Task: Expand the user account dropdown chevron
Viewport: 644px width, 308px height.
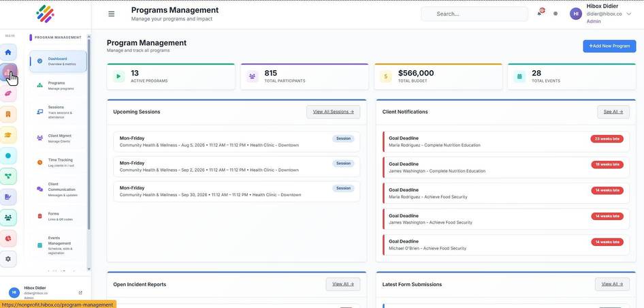Action: pos(629,14)
